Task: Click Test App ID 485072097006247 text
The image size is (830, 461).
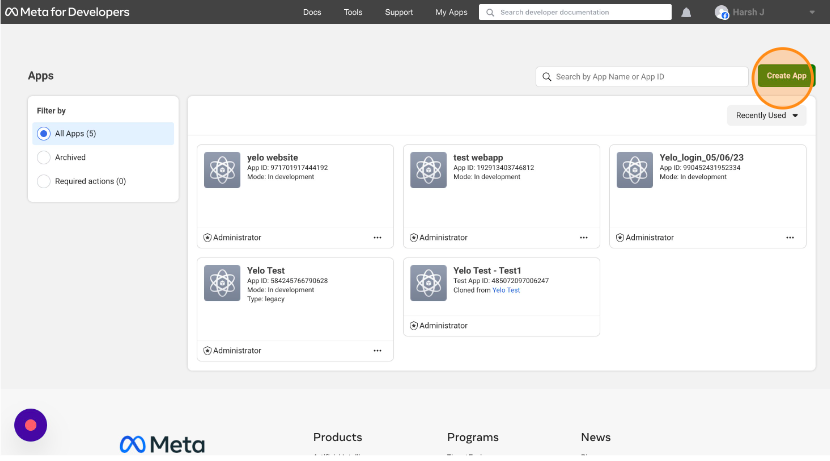Action: point(501,281)
